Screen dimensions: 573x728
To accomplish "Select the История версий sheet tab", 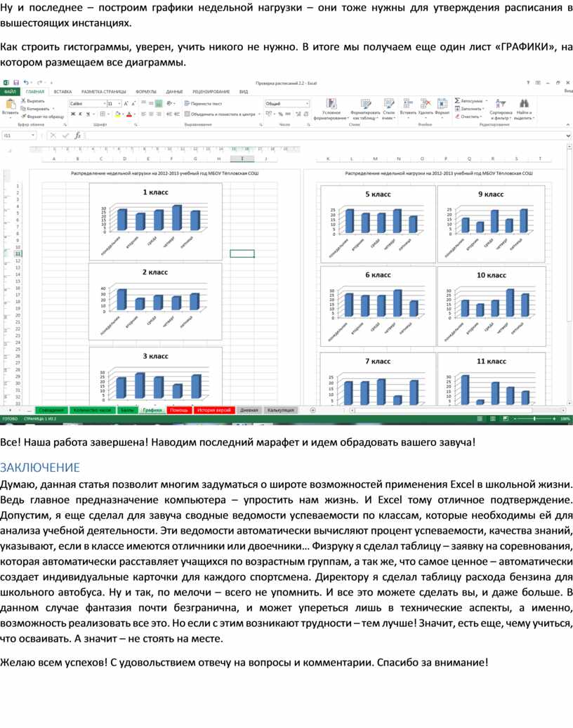I will click(x=213, y=410).
